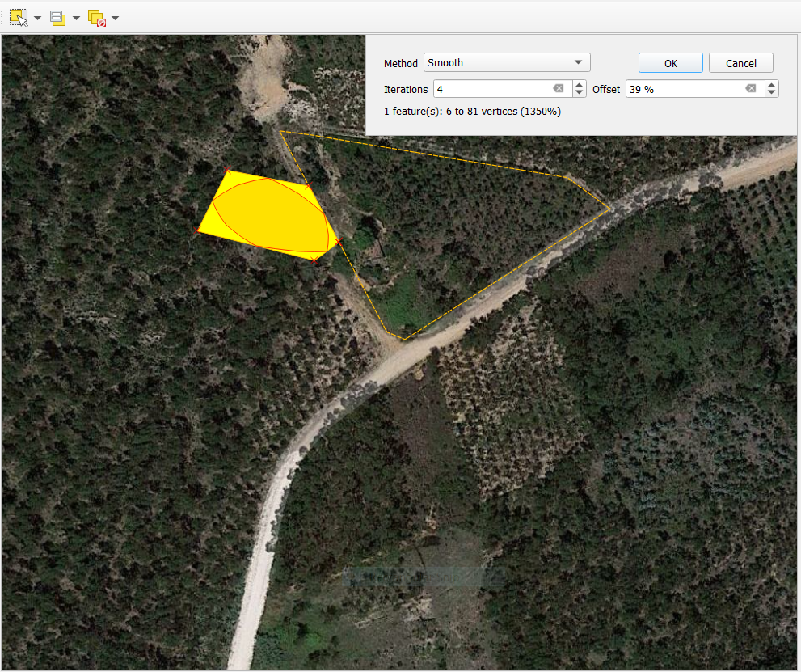Open the dropdown beside the simplify feature icon
Image resolution: width=801 pixels, height=672 pixels.
coord(76,17)
